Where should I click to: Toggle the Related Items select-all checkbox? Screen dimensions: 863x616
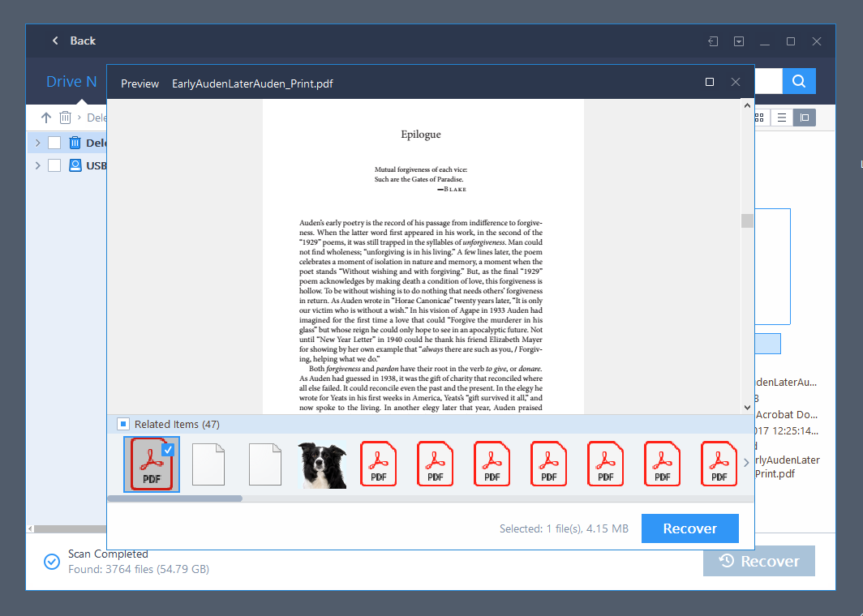[123, 424]
